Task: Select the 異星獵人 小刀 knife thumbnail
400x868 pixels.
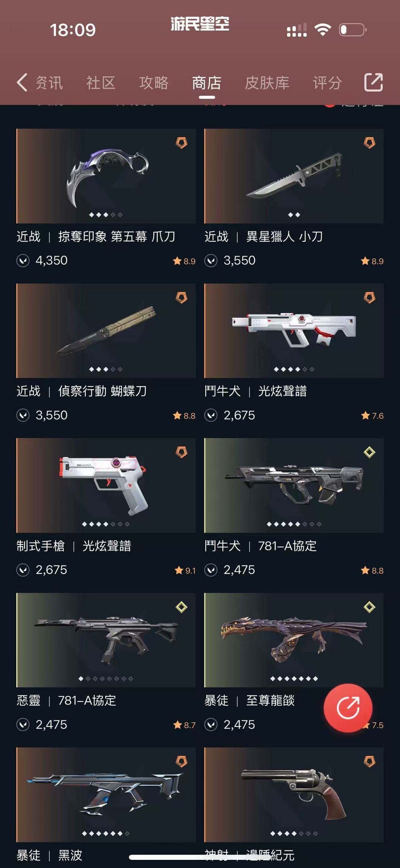Action: [294, 176]
